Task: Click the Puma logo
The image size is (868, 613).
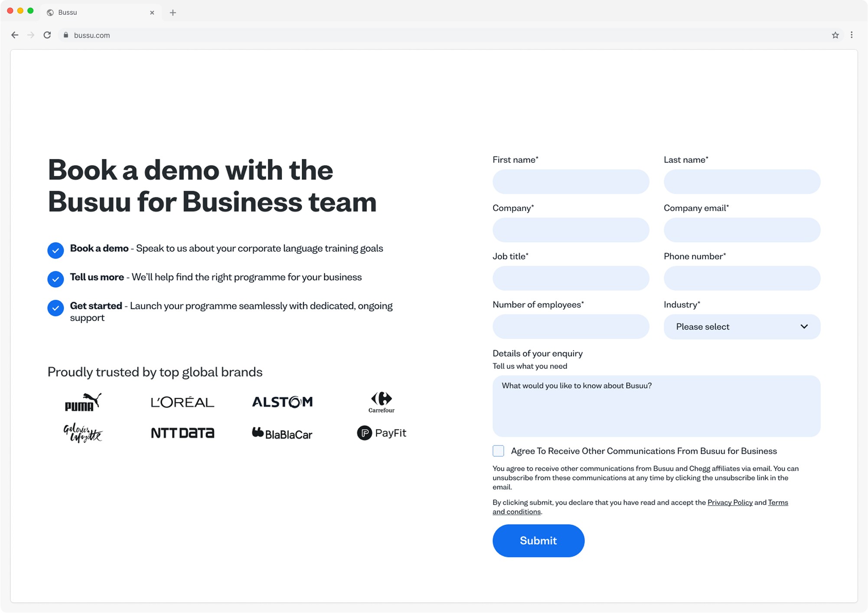Action: pos(83,402)
